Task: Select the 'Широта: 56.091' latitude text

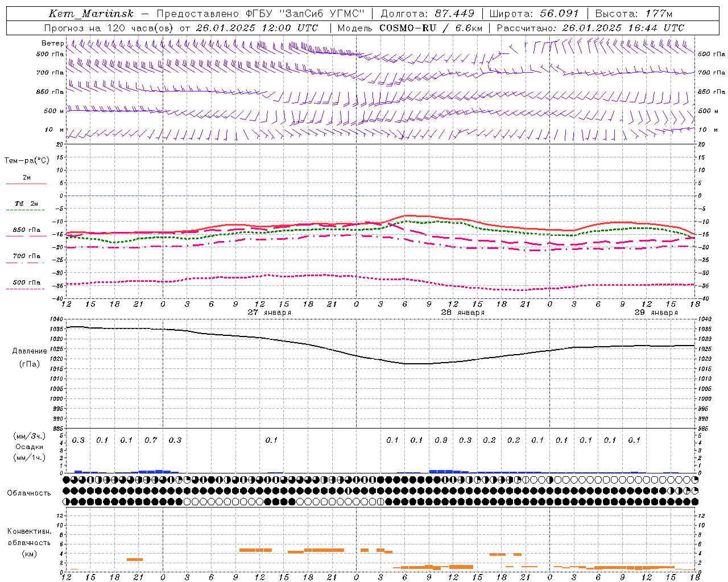Action: (x=533, y=14)
